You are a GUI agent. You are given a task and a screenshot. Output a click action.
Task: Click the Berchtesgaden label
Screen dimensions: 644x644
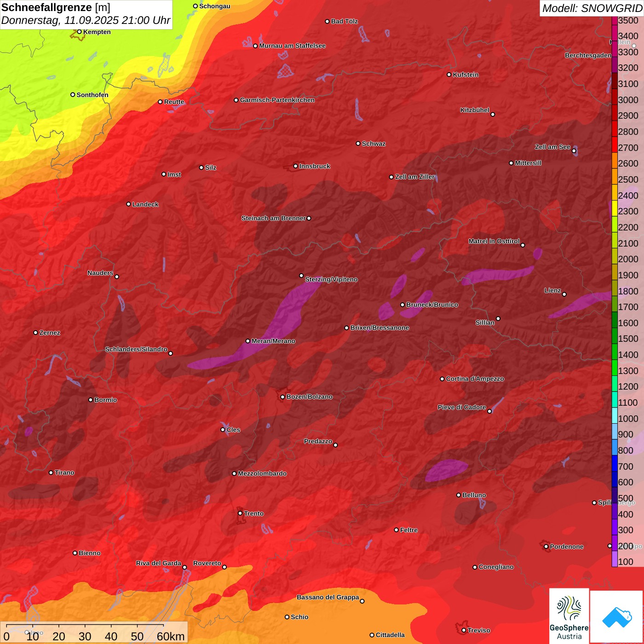588,55
